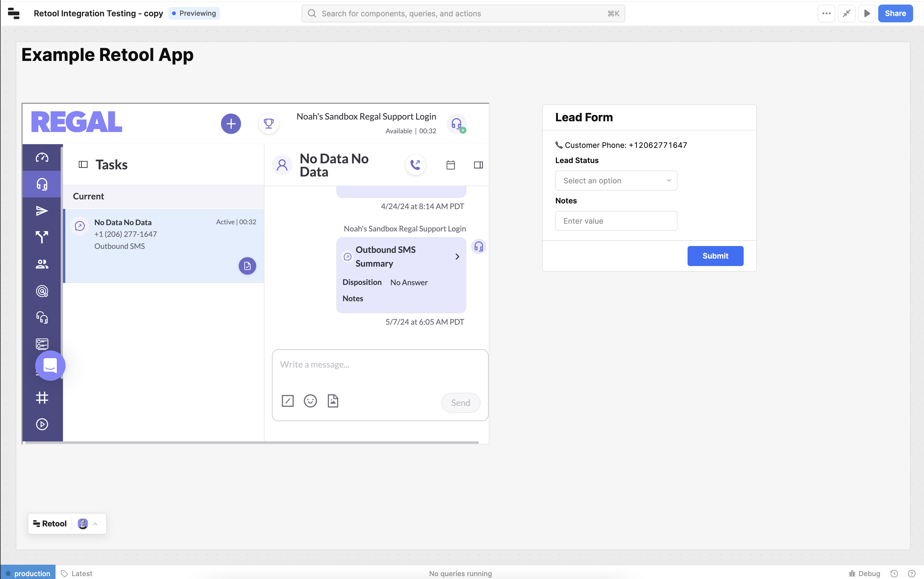This screenshot has height=579, width=924.
Task: Open the Retool home logo menu
Action: [13, 13]
